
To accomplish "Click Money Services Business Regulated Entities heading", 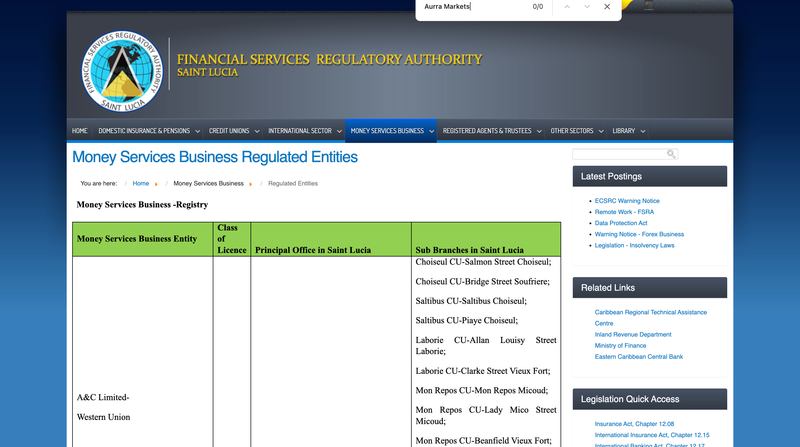I will tap(215, 157).
